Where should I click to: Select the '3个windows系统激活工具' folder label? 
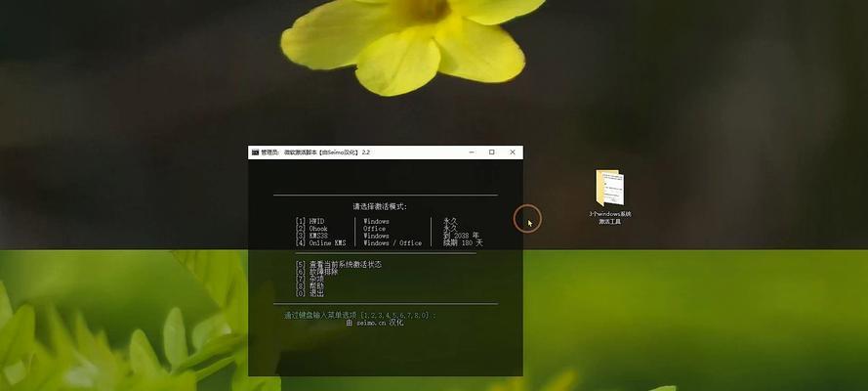(x=610, y=218)
